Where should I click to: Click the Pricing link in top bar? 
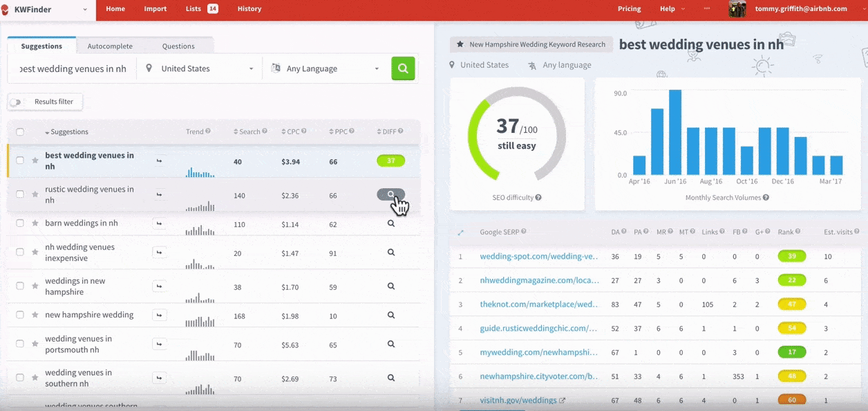(x=629, y=9)
